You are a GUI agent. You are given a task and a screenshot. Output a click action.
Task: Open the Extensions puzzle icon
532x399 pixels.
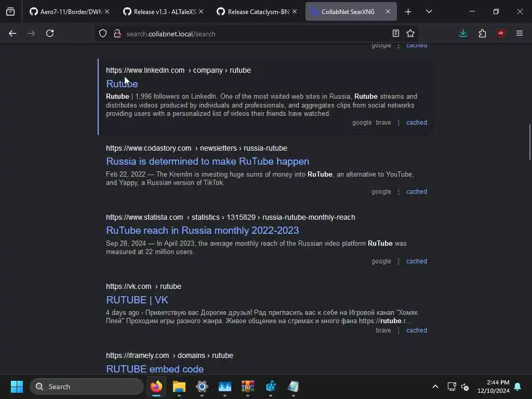point(482,33)
